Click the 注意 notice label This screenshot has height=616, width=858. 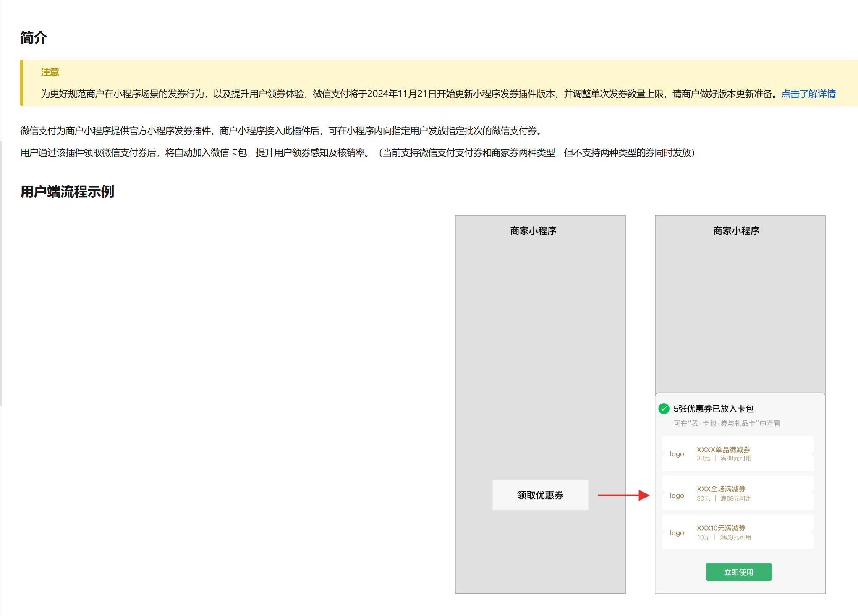[x=50, y=72]
